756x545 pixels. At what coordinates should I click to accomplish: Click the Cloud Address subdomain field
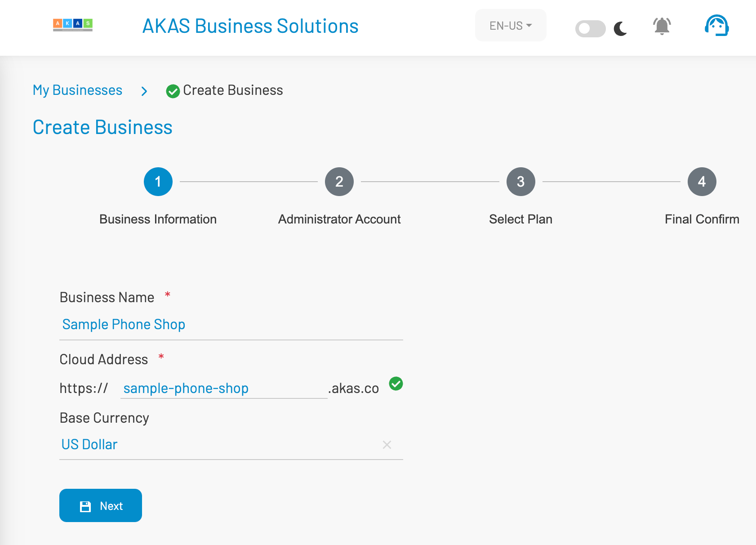pyautogui.click(x=224, y=389)
